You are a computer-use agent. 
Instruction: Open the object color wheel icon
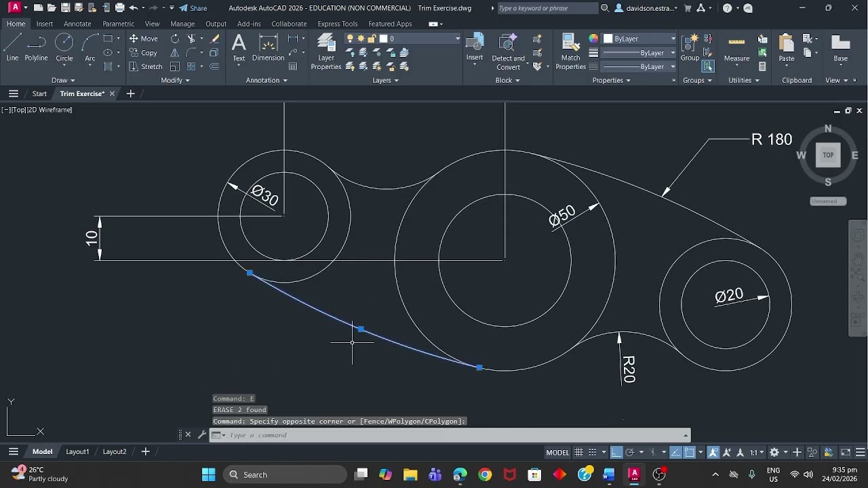coord(593,39)
